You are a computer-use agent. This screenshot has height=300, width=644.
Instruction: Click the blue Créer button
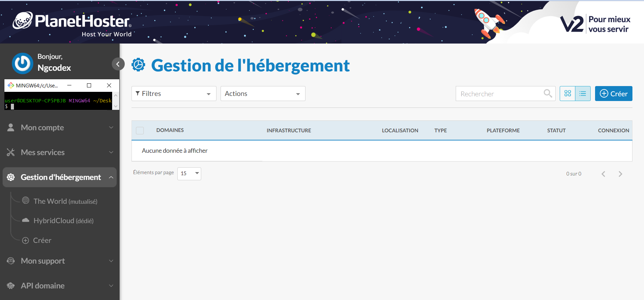[x=613, y=94]
